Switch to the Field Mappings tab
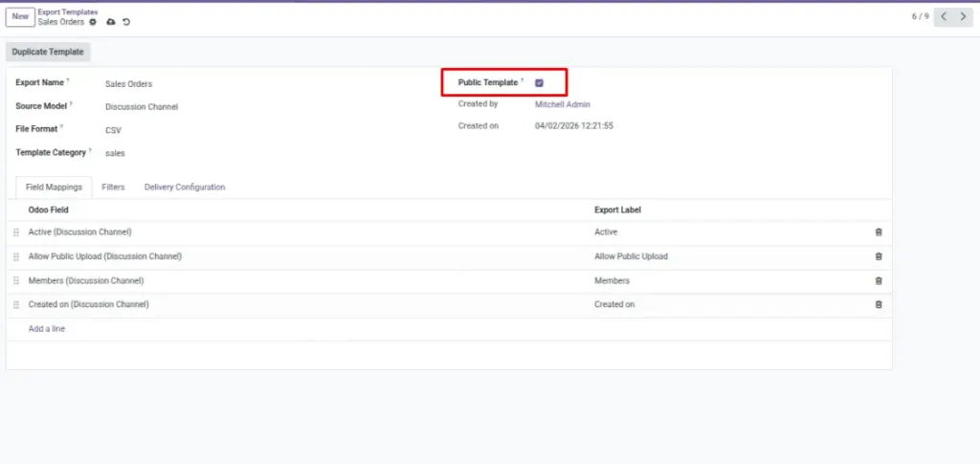Image resolution: width=980 pixels, height=464 pixels. 54,188
